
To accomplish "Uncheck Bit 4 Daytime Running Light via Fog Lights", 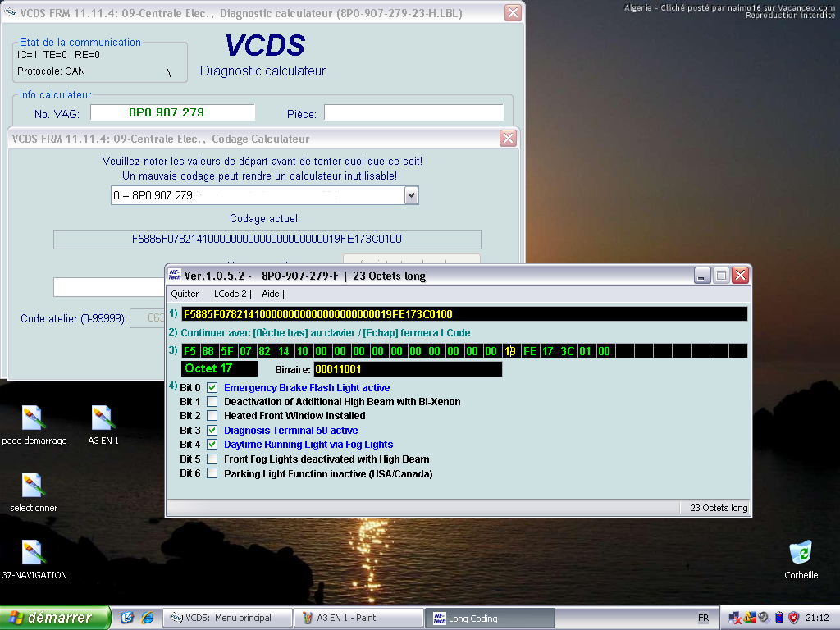I will (x=212, y=444).
